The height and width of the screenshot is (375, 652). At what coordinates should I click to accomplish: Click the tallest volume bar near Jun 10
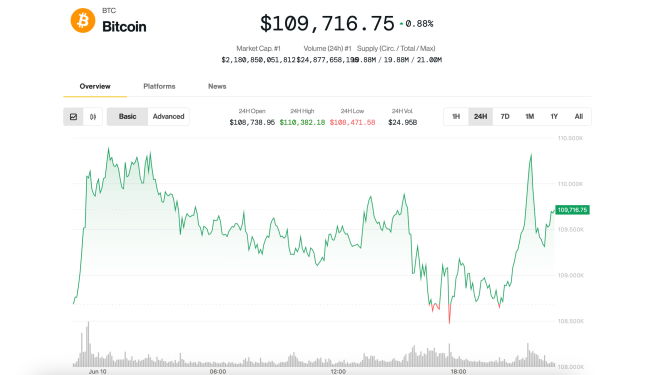click(88, 344)
